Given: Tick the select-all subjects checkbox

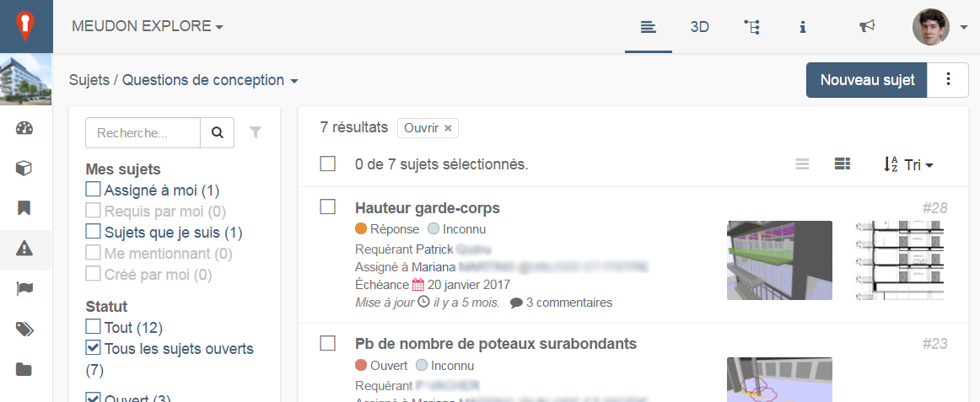Looking at the screenshot, I should (x=327, y=164).
